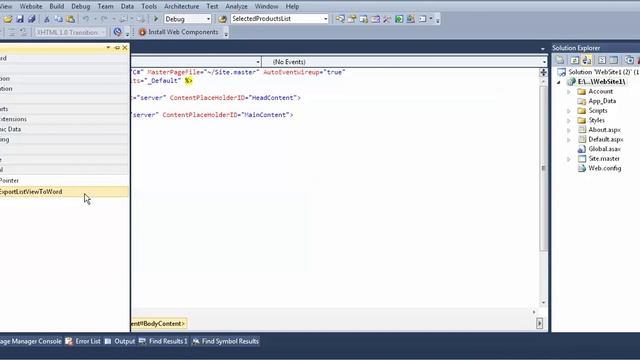Click the Refresh icon in Solution Explorer toolbar

(574, 60)
